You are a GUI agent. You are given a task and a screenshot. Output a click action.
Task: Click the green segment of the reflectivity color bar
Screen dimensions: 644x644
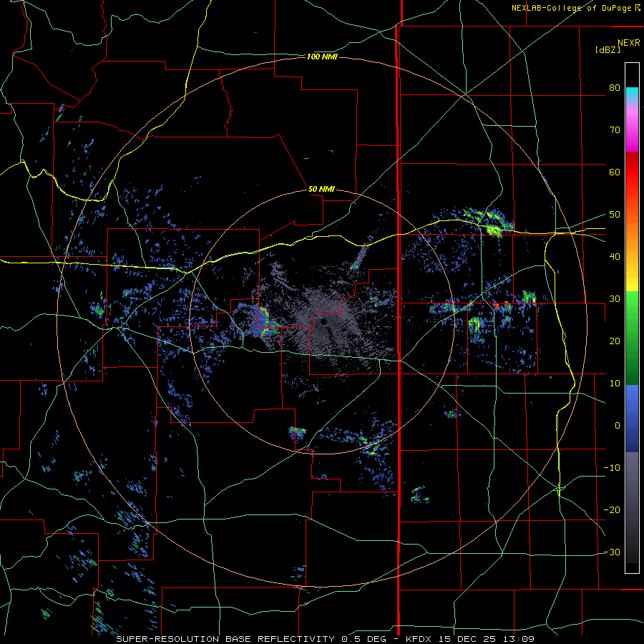pyautogui.click(x=632, y=338)
